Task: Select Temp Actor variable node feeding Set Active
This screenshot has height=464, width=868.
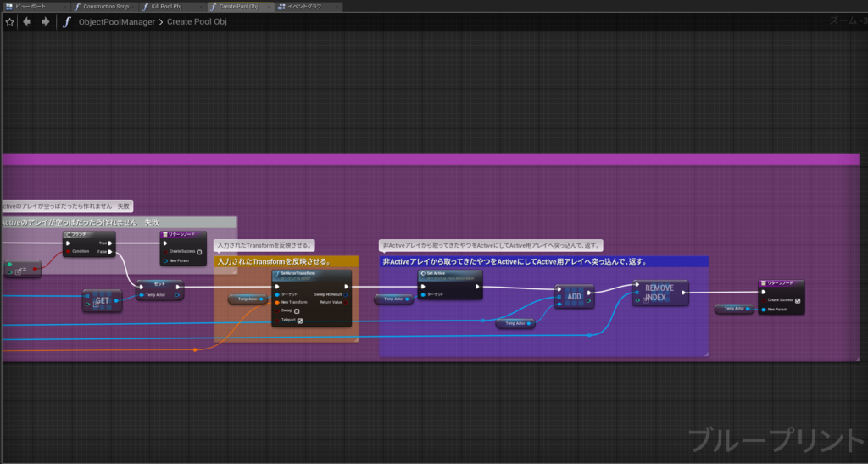Action: [393, 299]
